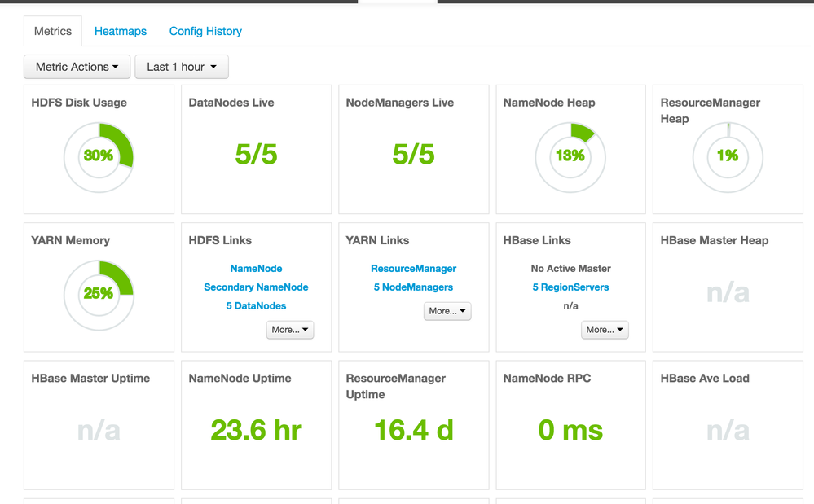
Task: Open the Secondary NameNode link
Action: [256, 287]
